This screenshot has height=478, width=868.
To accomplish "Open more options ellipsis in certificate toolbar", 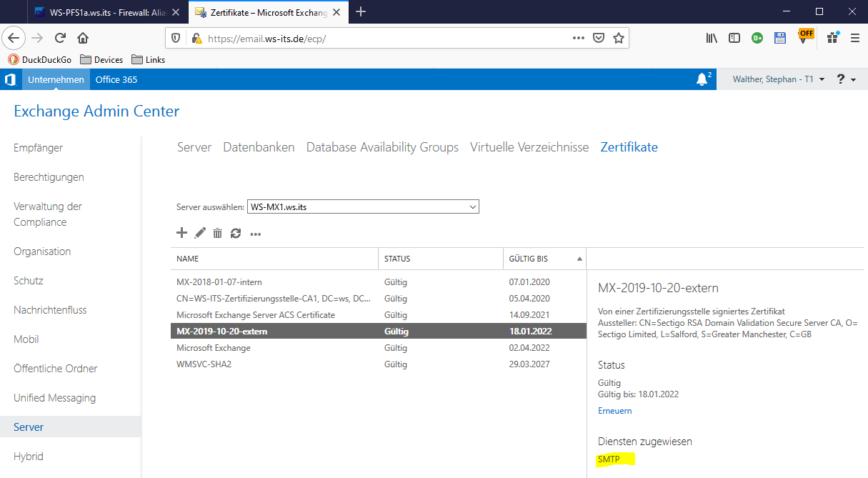I will click(255, 234).
